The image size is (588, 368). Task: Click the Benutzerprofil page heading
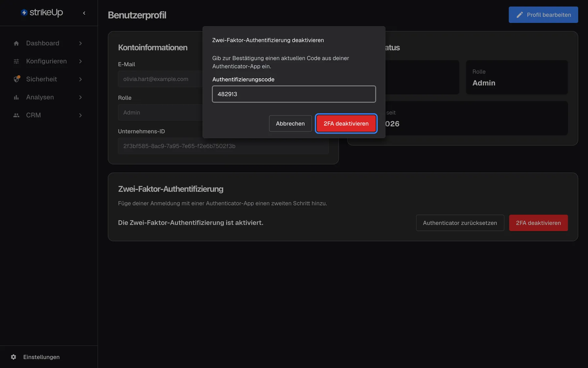point(137,15)
